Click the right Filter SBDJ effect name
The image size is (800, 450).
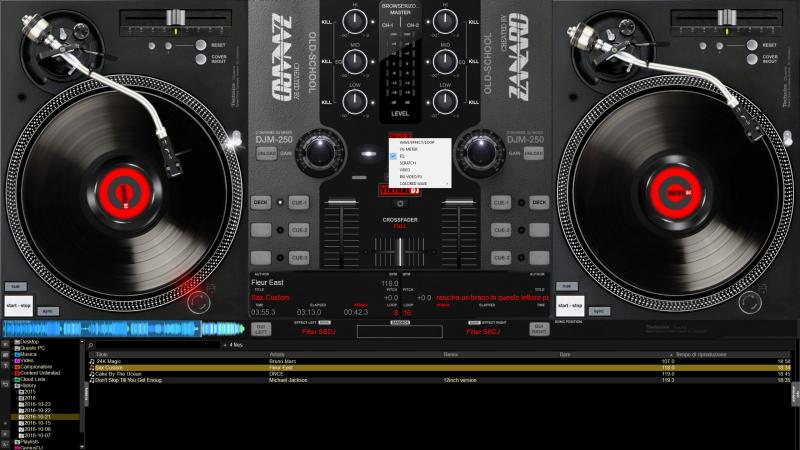point(483,332)
